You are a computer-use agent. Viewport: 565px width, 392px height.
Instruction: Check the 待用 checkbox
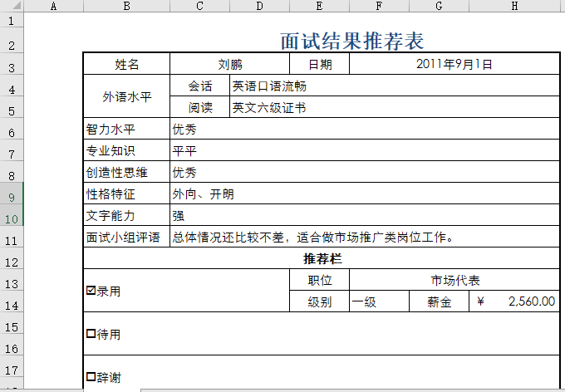coord(91,335)
